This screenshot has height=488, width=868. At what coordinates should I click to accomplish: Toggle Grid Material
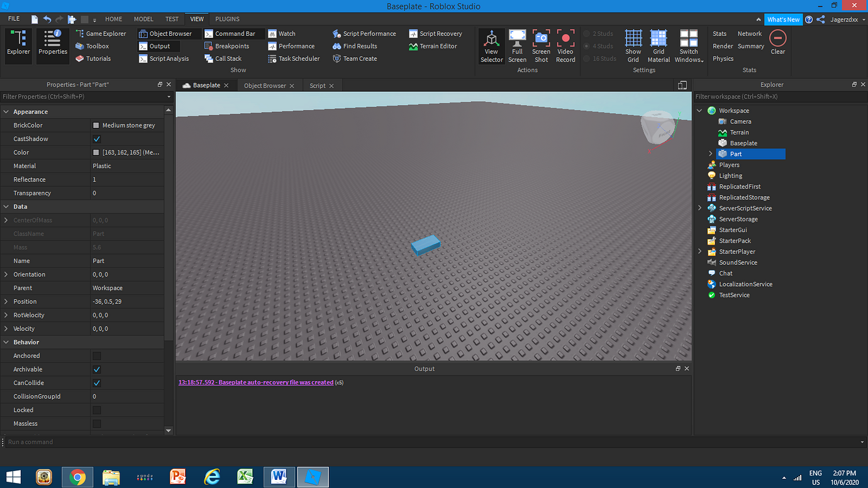click(x=659, y=46)
